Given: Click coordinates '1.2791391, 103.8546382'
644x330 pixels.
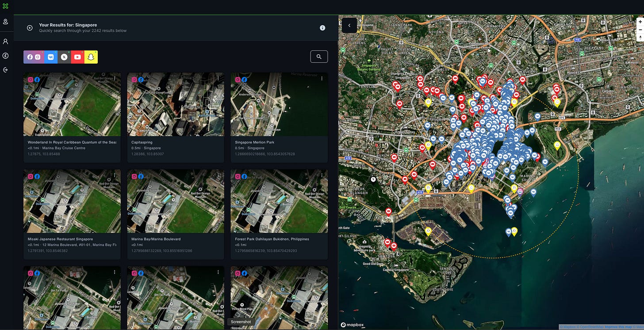Looking at the screenshot, I should click(48, 250).
